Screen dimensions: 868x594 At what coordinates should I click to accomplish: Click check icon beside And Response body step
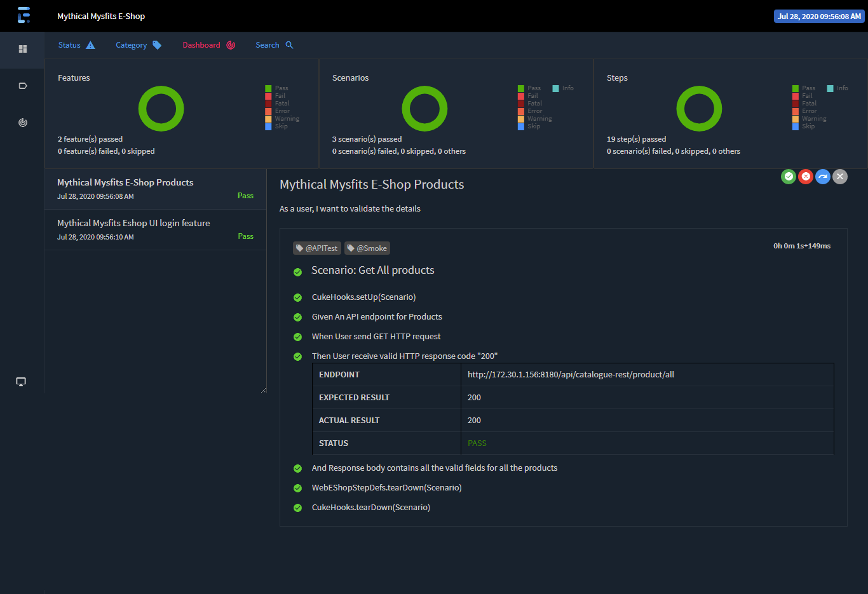(x=297, y=468)
